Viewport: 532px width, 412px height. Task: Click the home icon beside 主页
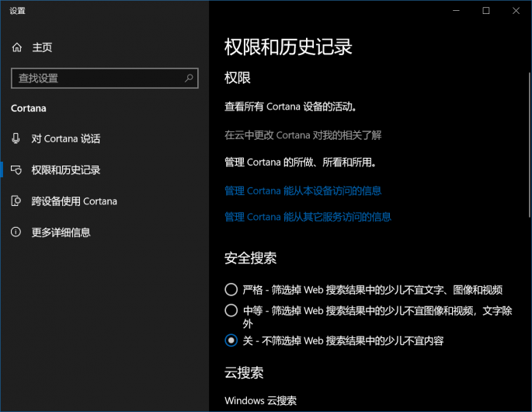pos(17,47)
